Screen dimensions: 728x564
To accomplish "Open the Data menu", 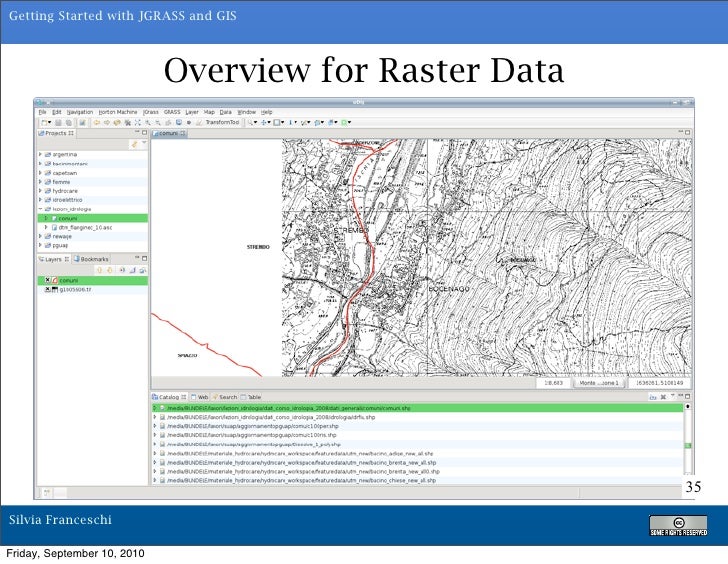I will coord(226,112).
